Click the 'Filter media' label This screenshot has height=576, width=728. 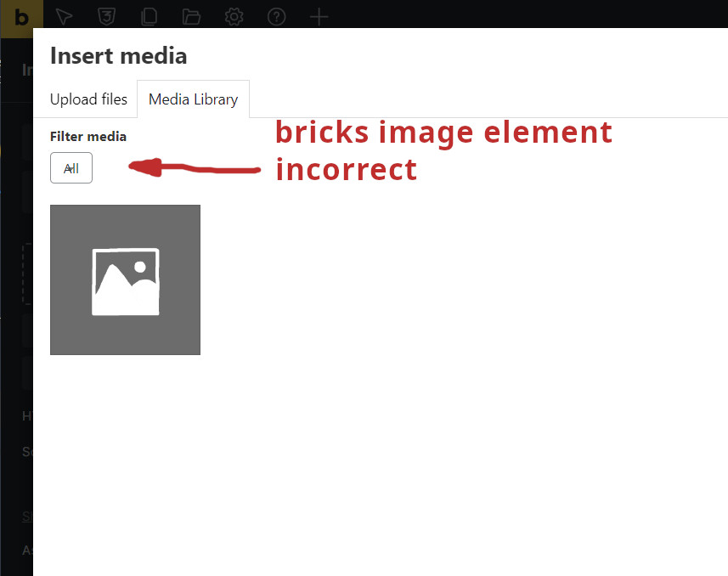(88, 137)
